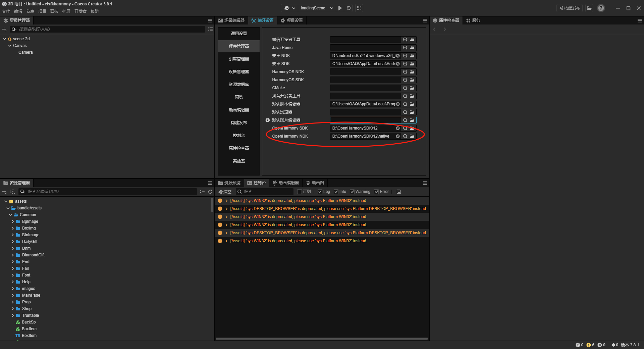The width and height of the screenshot is (644, 349).
Task: Open the help question mark icon
Action: coord(601,8)
